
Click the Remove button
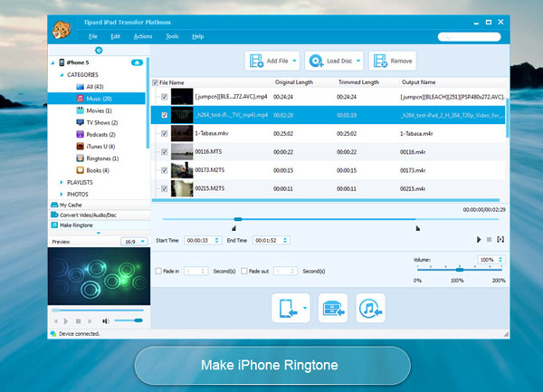(393, 61)
